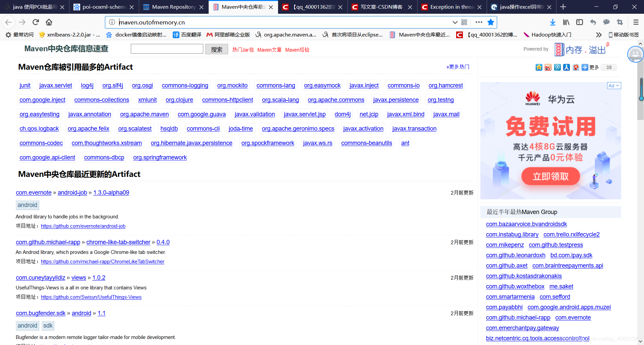The height and width of the screenshot is (345, 644).
Task: Reload the current page
Action: (36, 22)
